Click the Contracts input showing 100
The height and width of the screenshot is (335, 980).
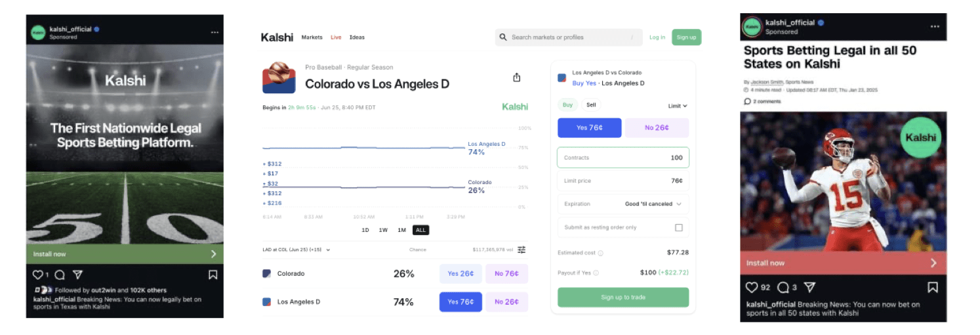[623, 158]
